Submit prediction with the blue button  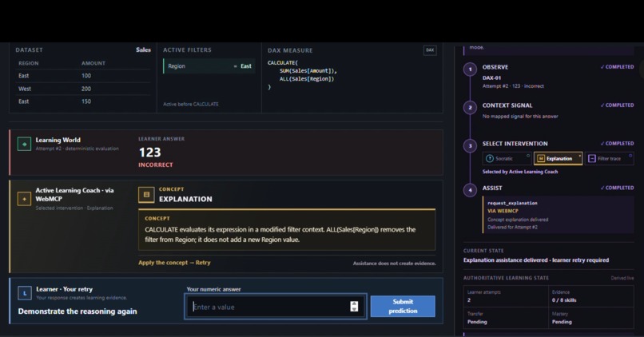[403, 306]
